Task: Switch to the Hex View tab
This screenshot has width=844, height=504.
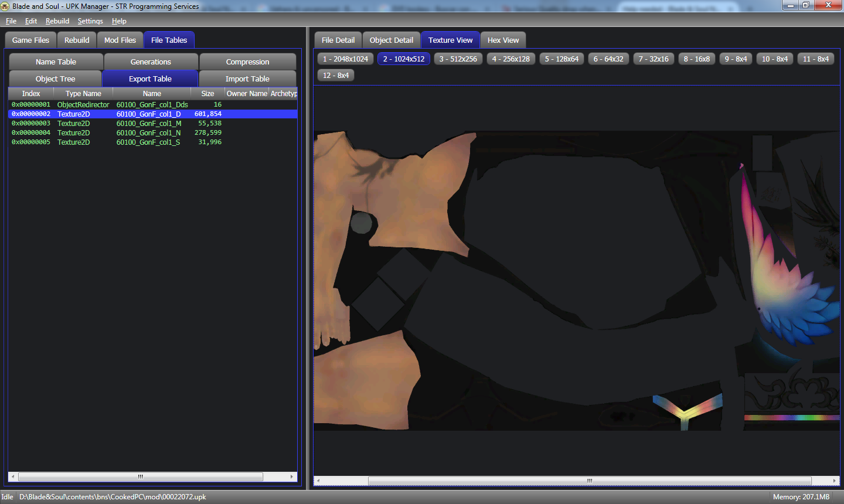Action: click(503, 40)
